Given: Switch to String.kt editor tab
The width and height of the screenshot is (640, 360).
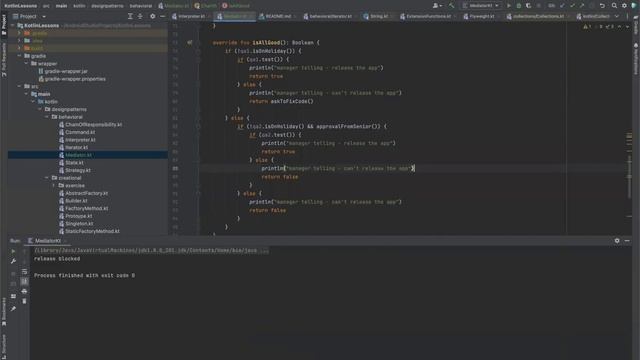Looking at the screenshot, I should [378, 16].
